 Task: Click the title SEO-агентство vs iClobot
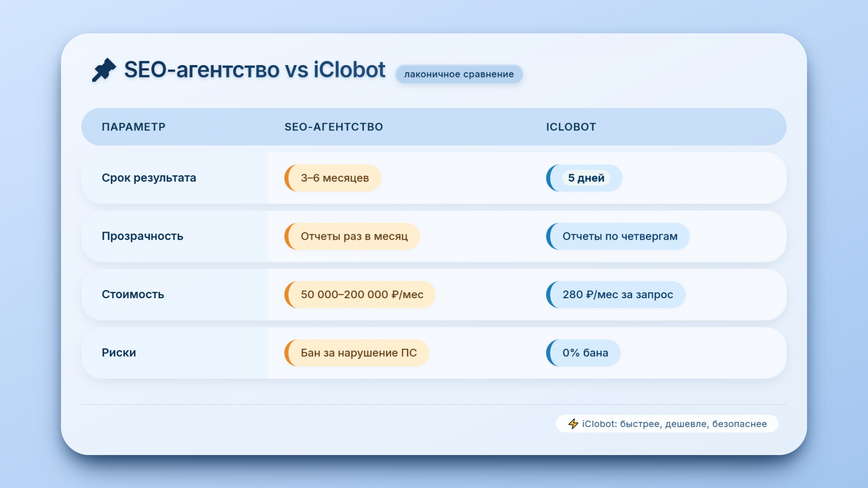point(254,70)
